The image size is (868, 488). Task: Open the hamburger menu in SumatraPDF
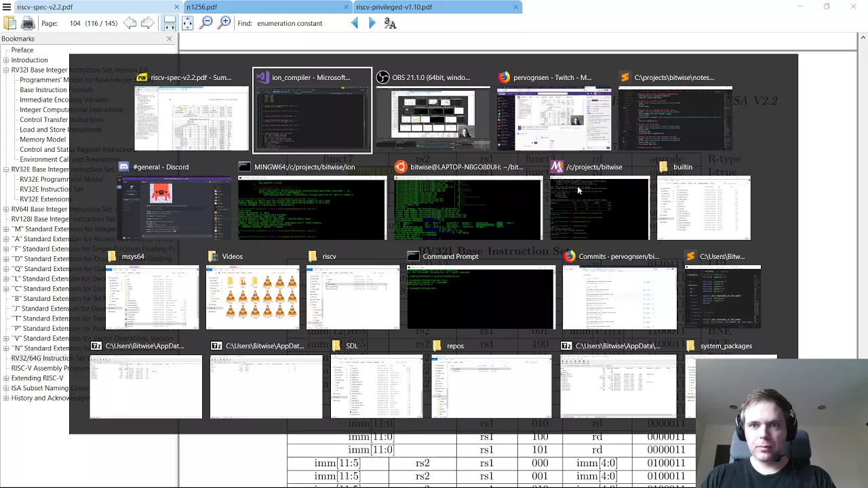tap(6, 7)
